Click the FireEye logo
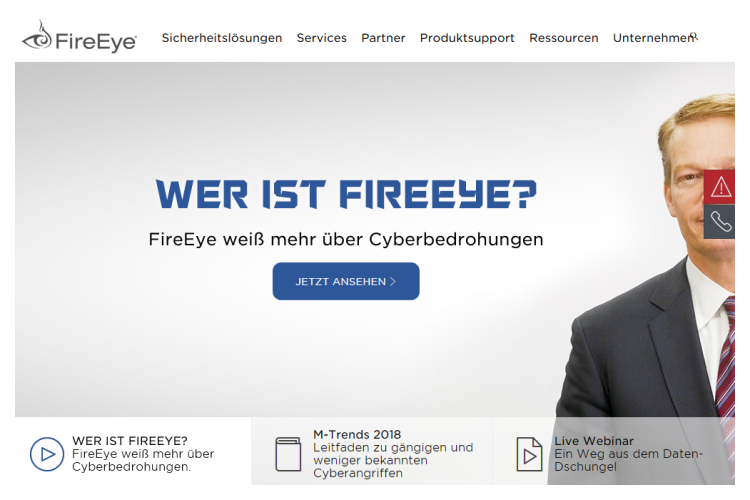The width and height of the screenshot is (750, 500). (79, 37)
